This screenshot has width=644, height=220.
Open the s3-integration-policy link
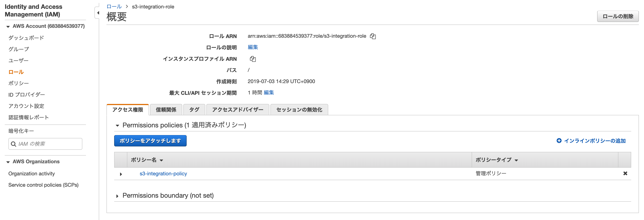pyautogui.click(x=163, y=174)
